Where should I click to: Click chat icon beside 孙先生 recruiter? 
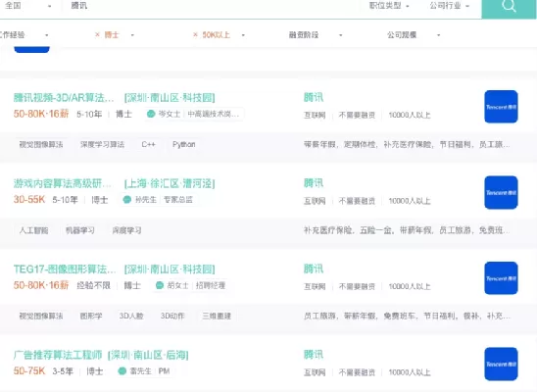coord(127,200)
